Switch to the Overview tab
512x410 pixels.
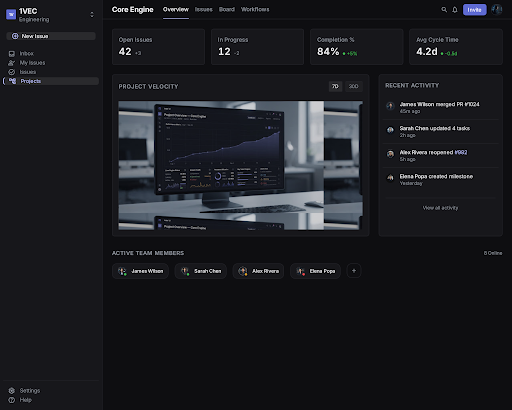pos(176,10)
